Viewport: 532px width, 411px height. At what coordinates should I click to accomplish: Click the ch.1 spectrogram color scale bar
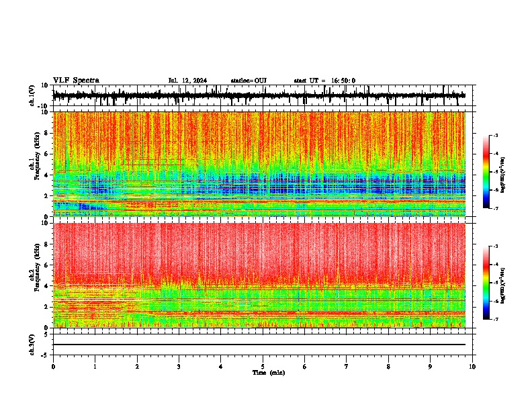pyautogui.click(x=486, y=172)
